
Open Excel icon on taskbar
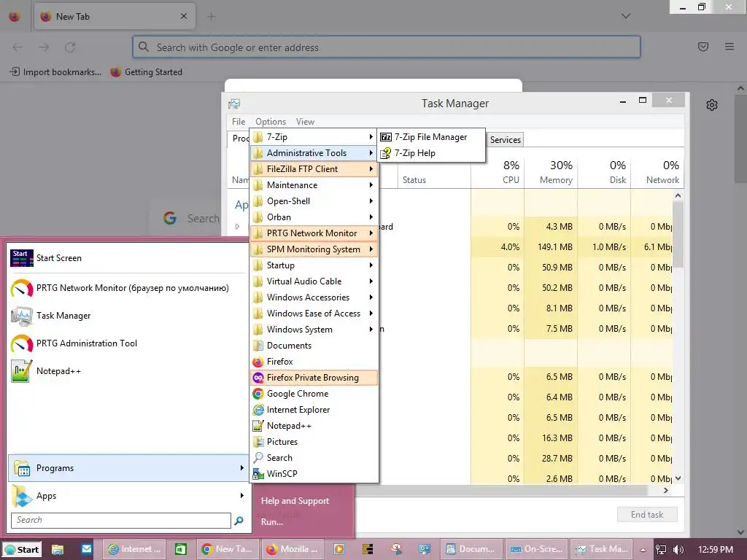[x=181, y=549]
